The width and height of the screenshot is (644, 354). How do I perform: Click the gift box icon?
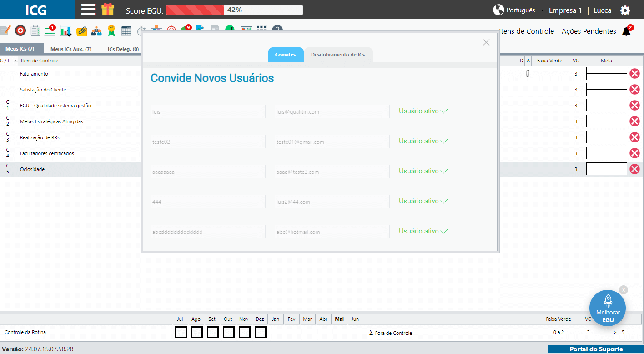coord(108,10)
